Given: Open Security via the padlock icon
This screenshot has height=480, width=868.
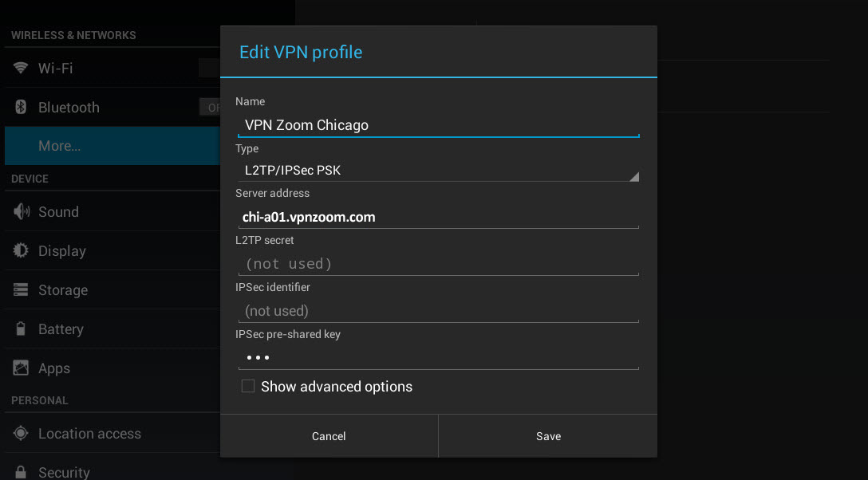Looking at the screenshot, I should coord(21,472).
